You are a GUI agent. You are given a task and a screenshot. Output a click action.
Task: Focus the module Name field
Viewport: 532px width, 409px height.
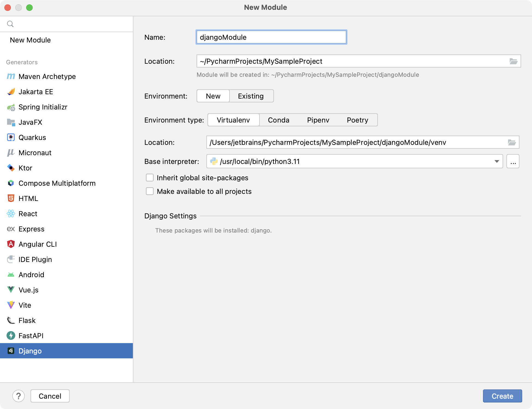pyautogui.click(x=271, y=37)
